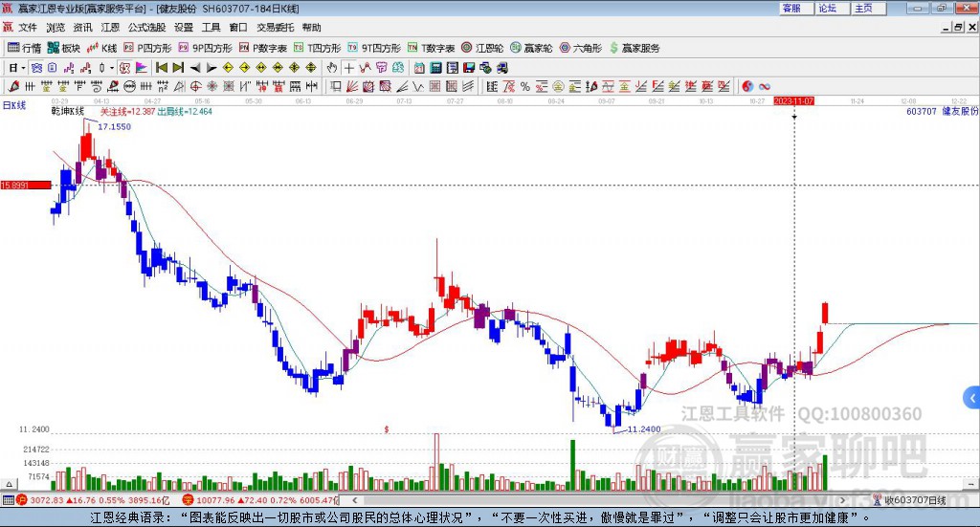
Task: Open the 文件 menu
Action: [28, 27]
